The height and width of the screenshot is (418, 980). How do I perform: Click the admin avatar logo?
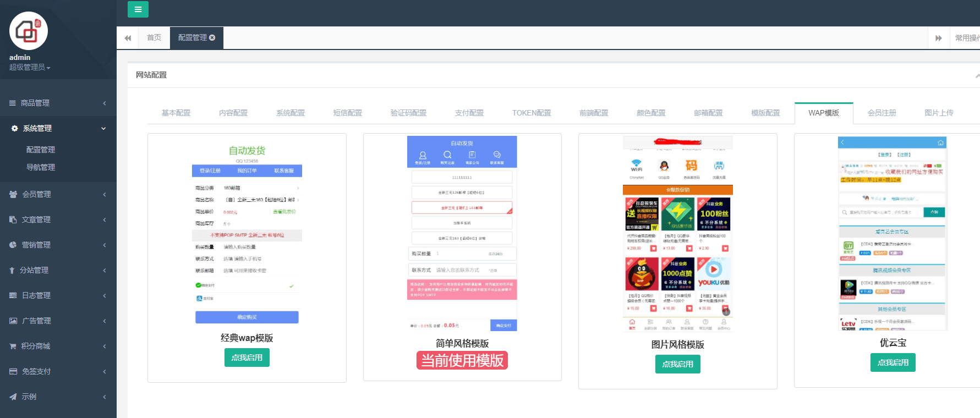[x=29, y=31]
